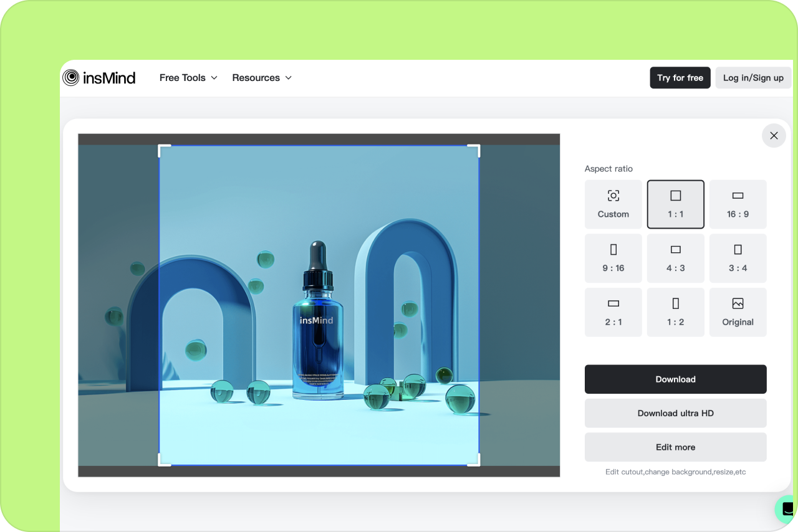Screen dimensions: 798x532
Task: Expand the Resources chevron arrow
Action: [289, 78]
